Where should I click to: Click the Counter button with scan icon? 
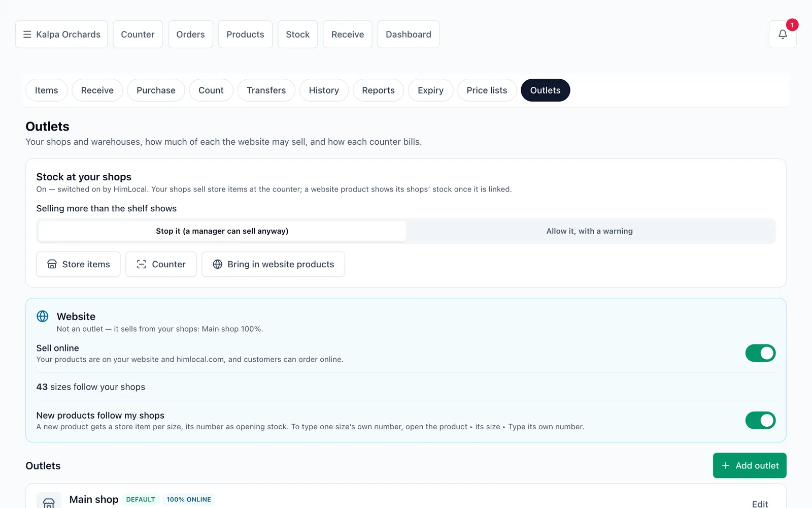(161, 264)
